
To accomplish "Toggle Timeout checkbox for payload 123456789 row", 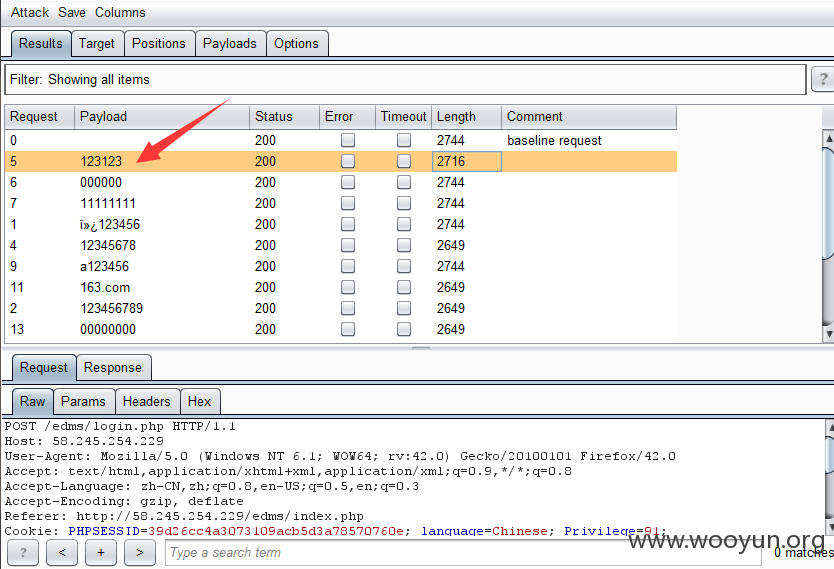I will point(404,308).
